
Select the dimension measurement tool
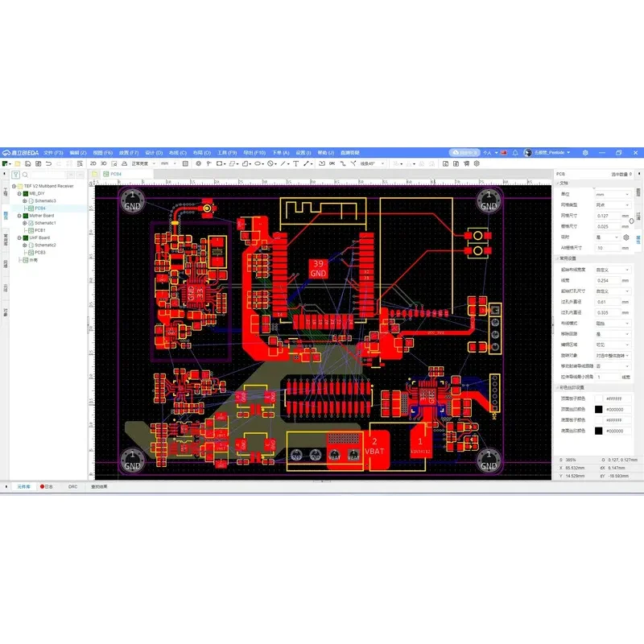pyautogui.click(x=307, y=163)
